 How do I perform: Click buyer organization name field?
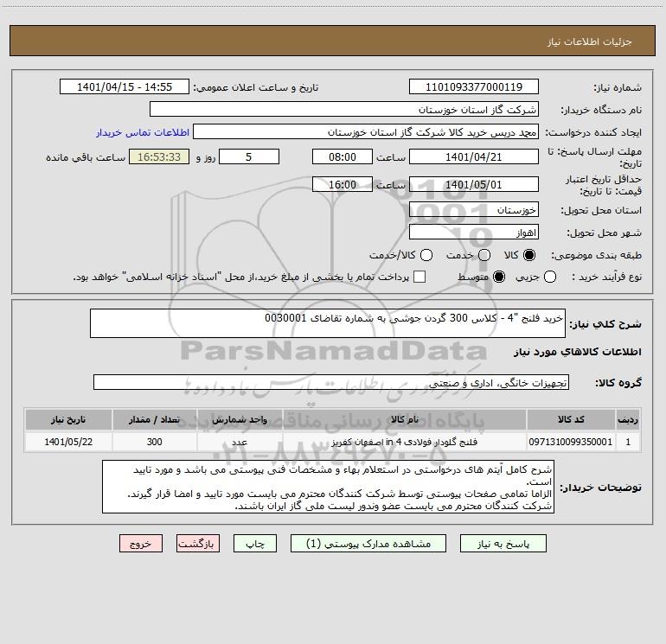[x=344, y=110]
